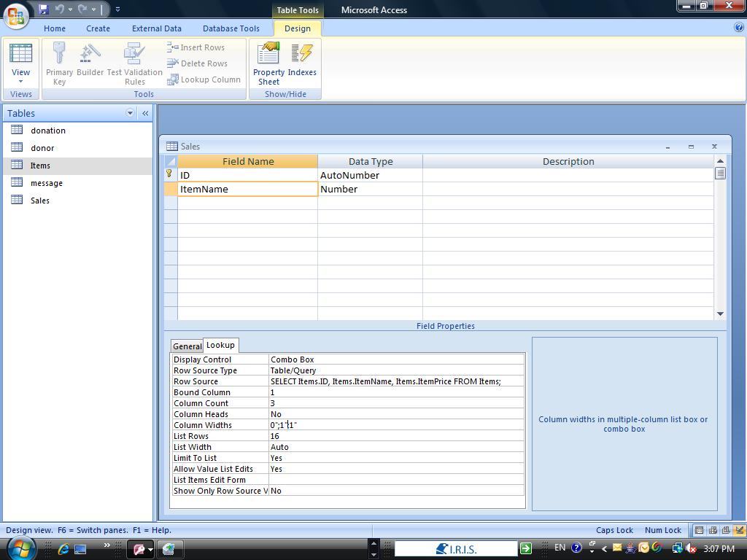Expand the View button dropdown arrow
Screen dimensions: 747x560
point(20,82)
